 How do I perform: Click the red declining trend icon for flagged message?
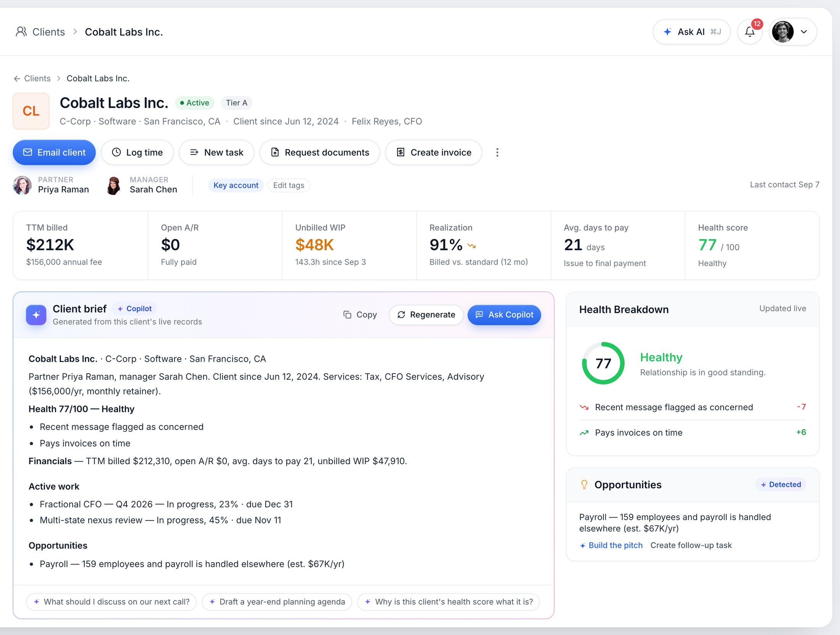(x=584, y=407)
